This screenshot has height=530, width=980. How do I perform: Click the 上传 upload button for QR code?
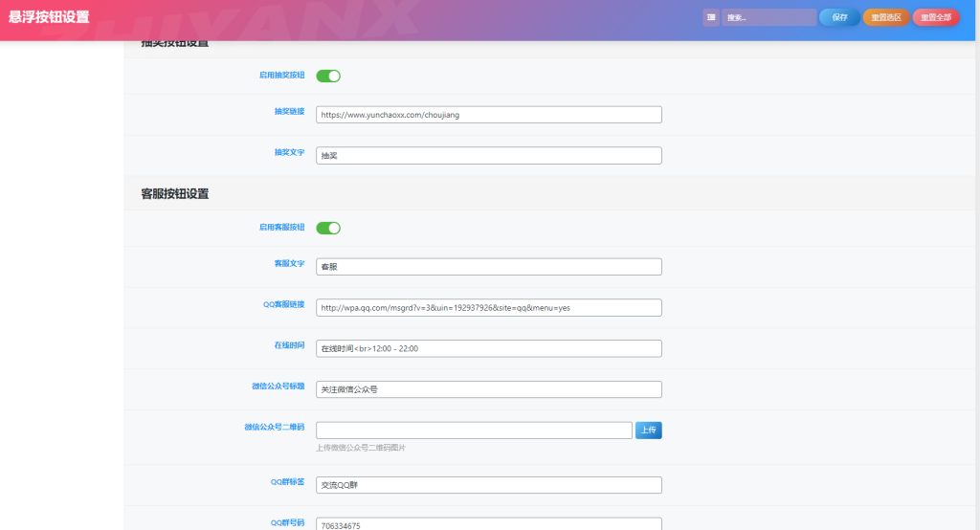[648, 431]
